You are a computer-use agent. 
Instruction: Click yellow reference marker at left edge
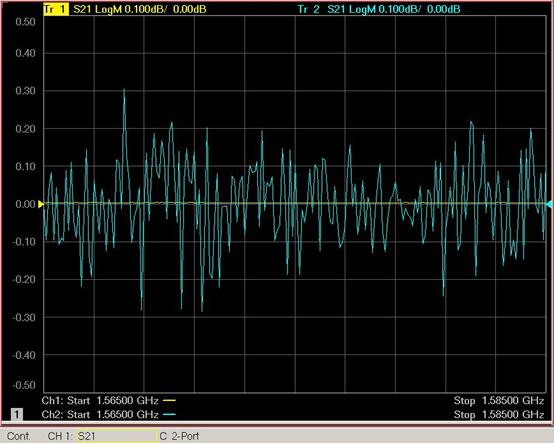point(41,204)
